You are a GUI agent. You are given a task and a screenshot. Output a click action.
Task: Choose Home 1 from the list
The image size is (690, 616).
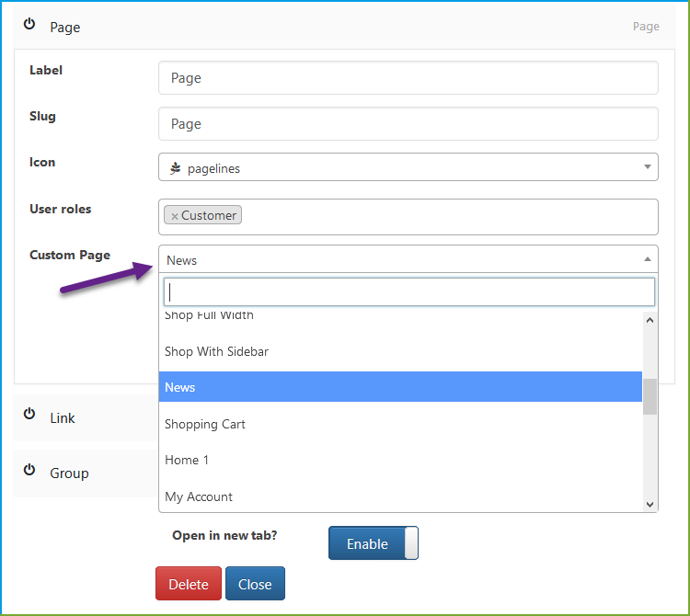[x=400, y=460]
